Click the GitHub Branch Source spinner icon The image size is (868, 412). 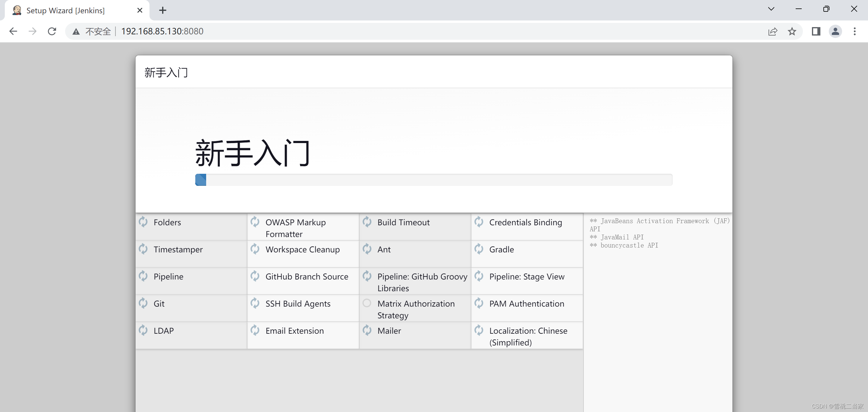255,276
